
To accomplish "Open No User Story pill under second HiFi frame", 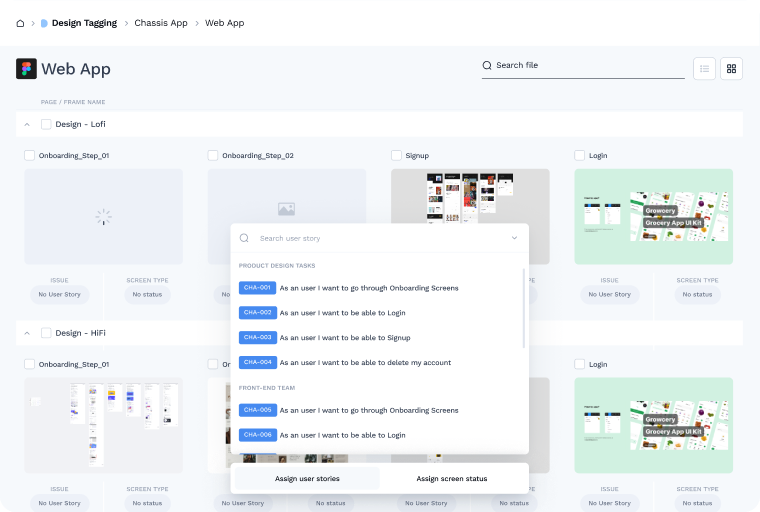I will (x=243, y=503).
